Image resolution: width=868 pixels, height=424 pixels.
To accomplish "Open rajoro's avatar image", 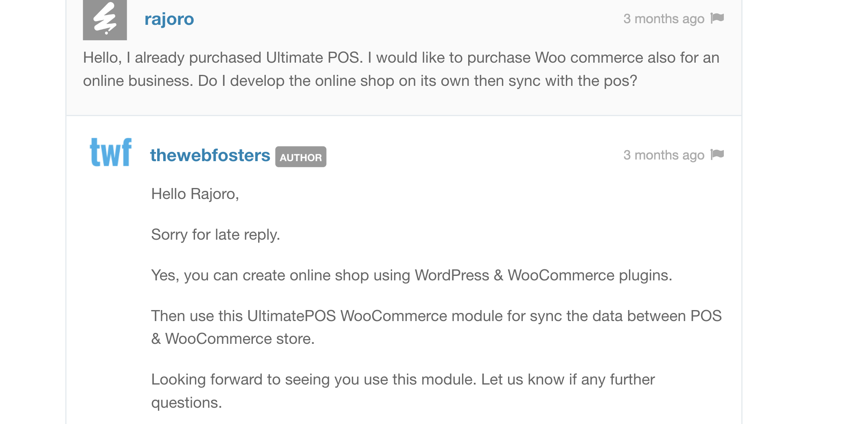I will pos(105,20).
